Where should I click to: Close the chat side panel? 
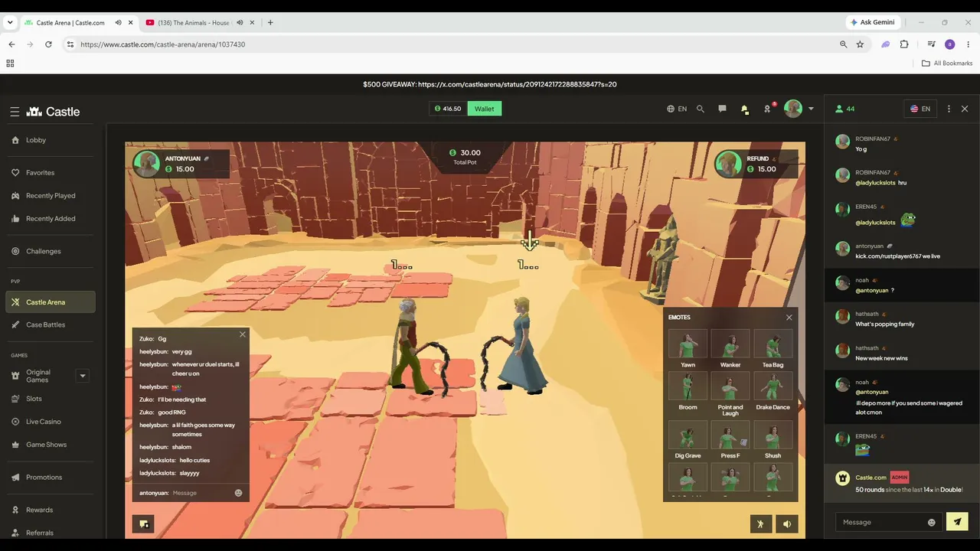tap(965, 109)
